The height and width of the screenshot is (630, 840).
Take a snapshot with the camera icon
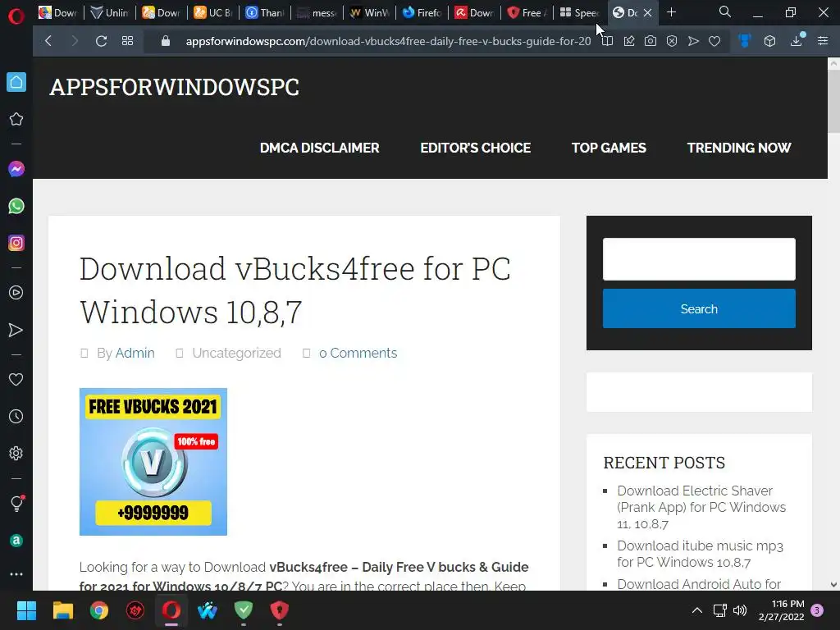[651, 41]
